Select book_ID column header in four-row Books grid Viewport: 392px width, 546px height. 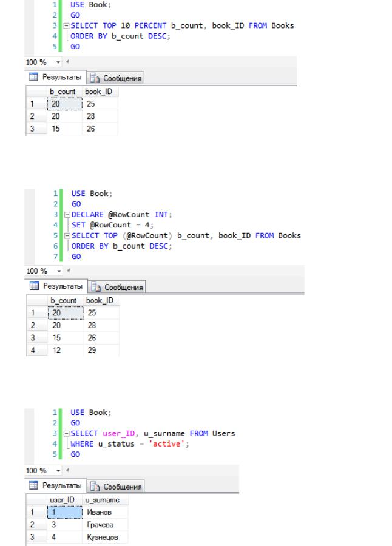point(101,300)
